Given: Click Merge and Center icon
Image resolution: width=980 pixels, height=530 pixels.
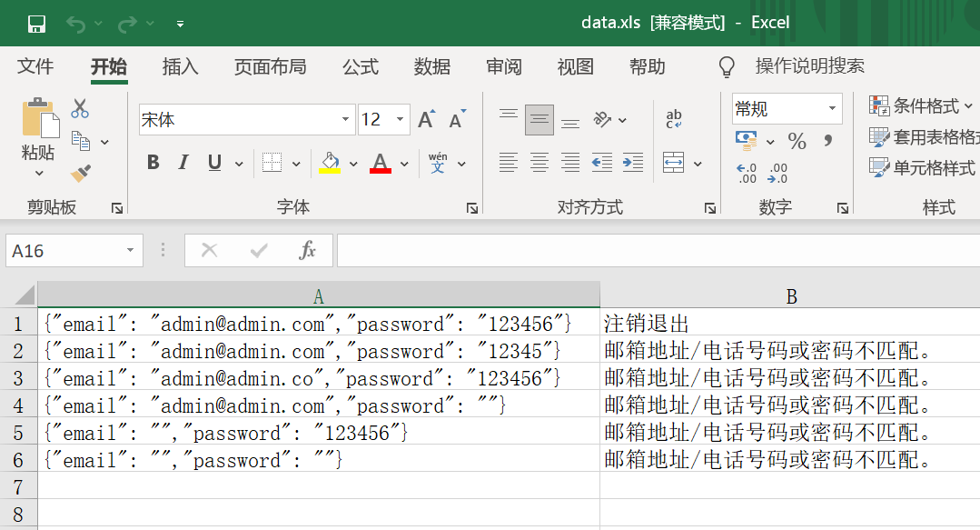Looking at the screenshot, I should (674, 163).
